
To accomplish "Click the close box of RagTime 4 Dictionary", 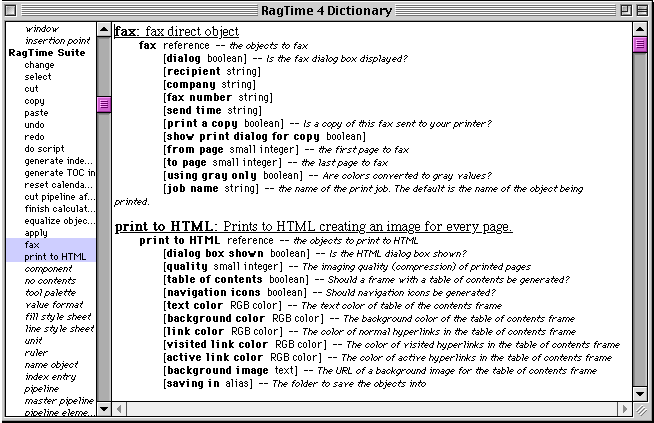I will pos(13,10).
